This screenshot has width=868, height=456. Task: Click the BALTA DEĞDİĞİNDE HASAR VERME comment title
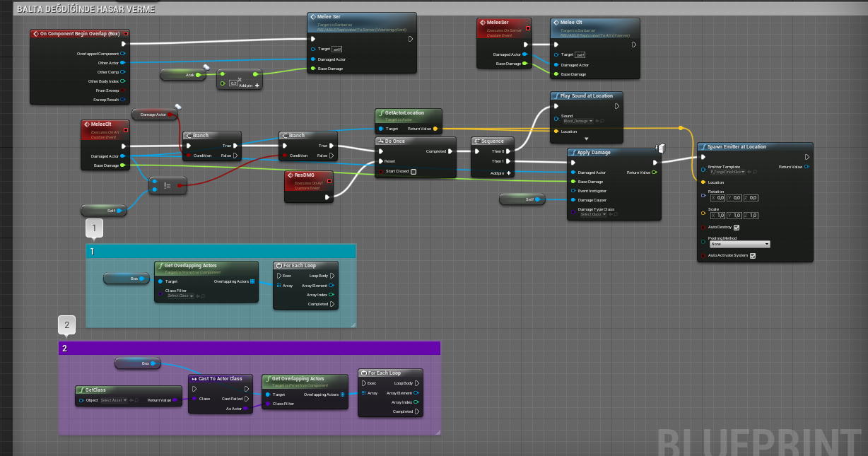85,9
